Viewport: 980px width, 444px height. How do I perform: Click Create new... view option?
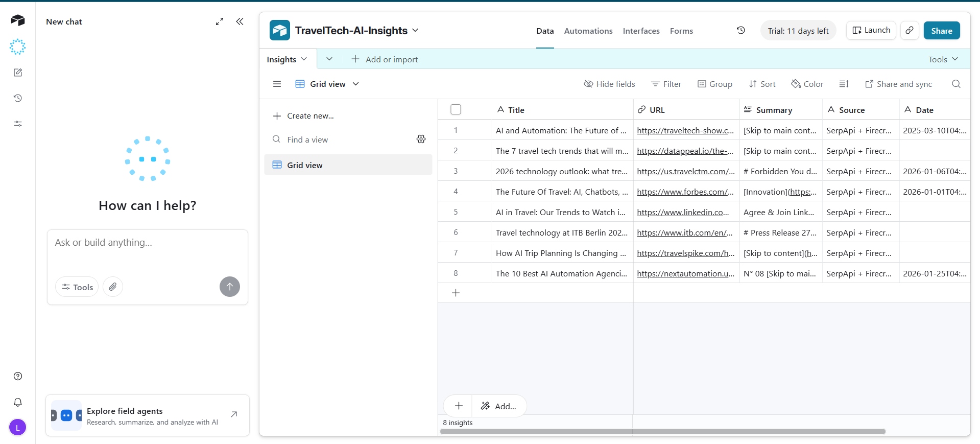pos(303,115)
